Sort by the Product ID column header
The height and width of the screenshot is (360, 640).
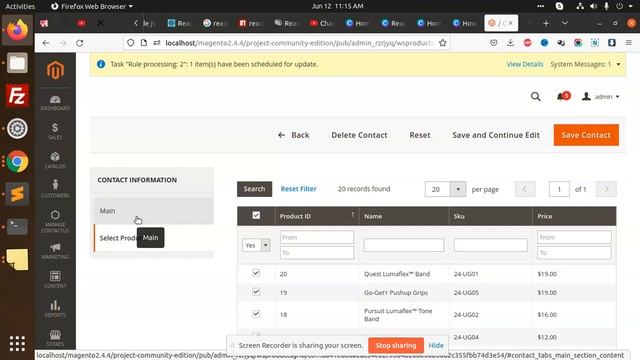click(x=317, y=216)
